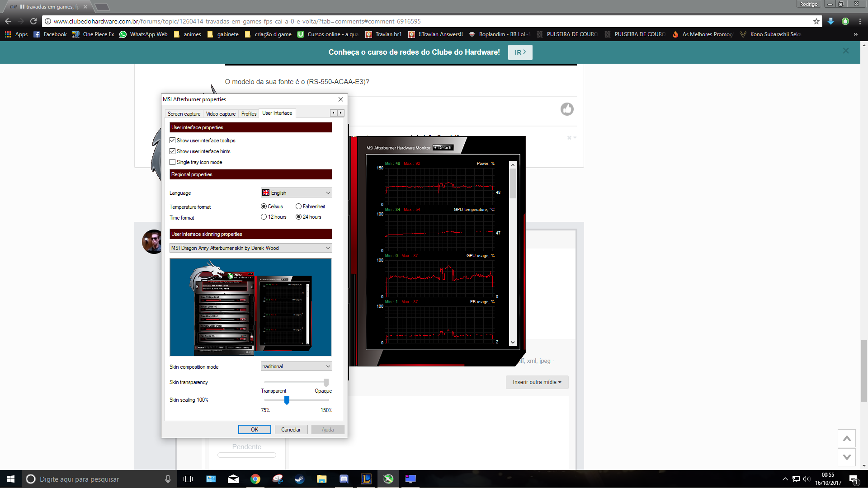Screen dimensions: 868x488
Task: Adjust the Skin scaling slider handle
Action: click(287, 400)
